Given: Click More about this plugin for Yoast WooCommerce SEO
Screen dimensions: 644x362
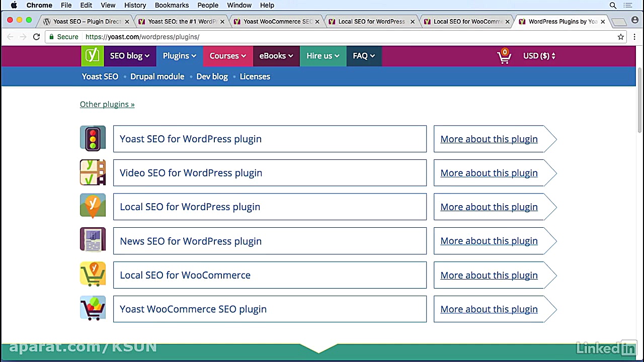Looking at the screenshot, I should coord(489,309).
